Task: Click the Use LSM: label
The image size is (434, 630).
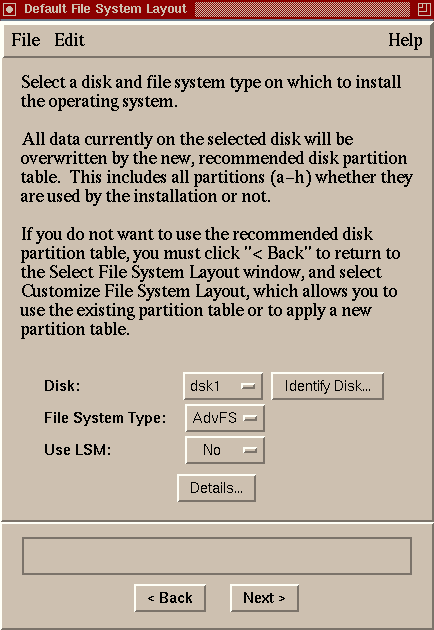Action: (x=78, y=450)
